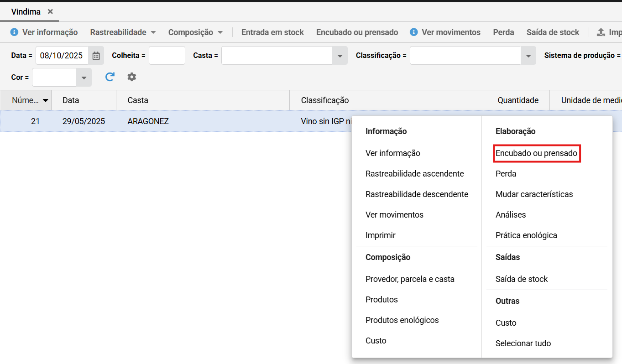Click Perda in the toolbar
The height and width of the screenshot is (364, 622).
pyautogui.click(x=503, y=32)
